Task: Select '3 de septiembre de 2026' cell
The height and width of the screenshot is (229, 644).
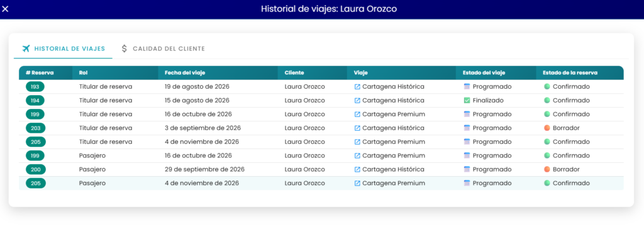Action: [x=203, y=128]
